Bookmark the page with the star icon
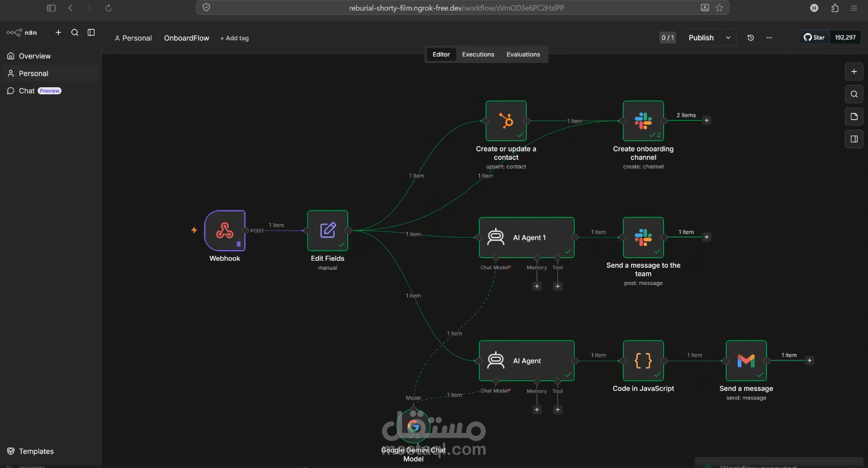The width and height of the screenshot is (868, 468). tap(720, 8)
